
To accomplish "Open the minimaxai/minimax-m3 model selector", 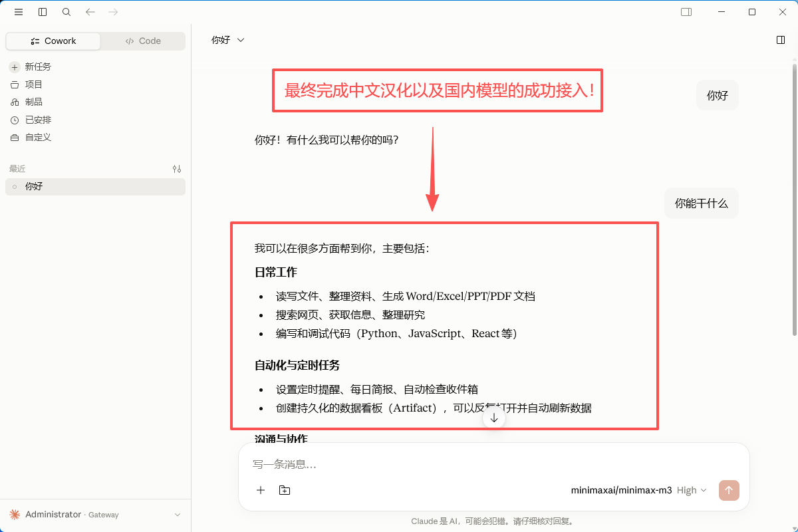I will click(x=621, y=490).
